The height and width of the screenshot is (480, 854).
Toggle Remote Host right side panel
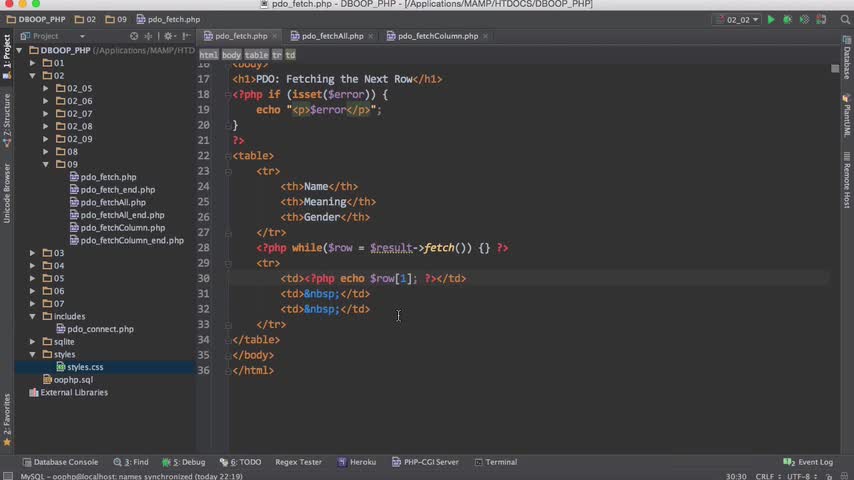point(847,180)
